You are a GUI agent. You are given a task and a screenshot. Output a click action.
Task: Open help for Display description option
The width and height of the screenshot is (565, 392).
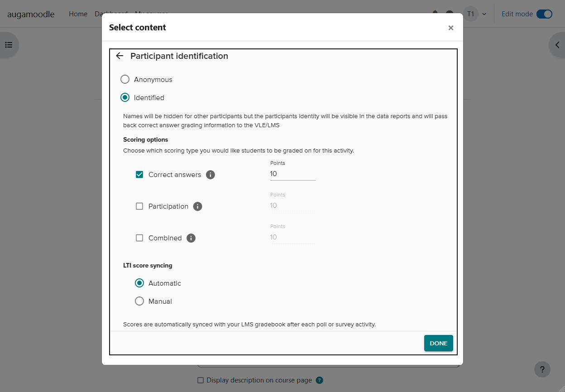(320, 380)
